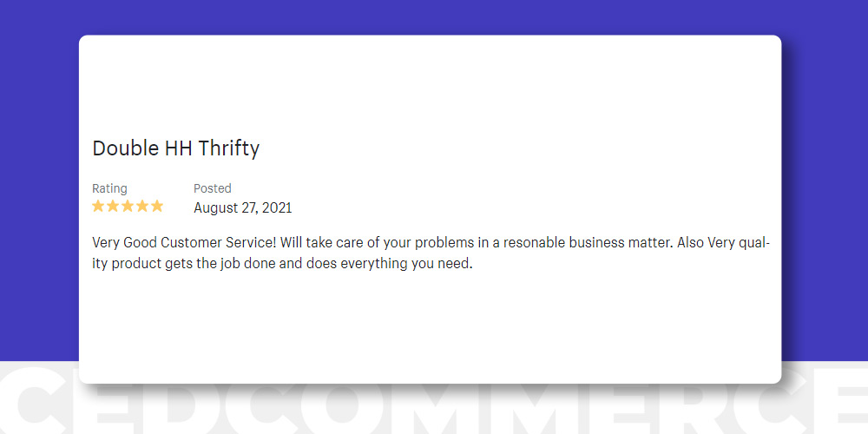This screenshot has width=868, height=434.
Task: Click the word 'Double' in the heading
Action: pyautogui.click(x=126, y=148)
